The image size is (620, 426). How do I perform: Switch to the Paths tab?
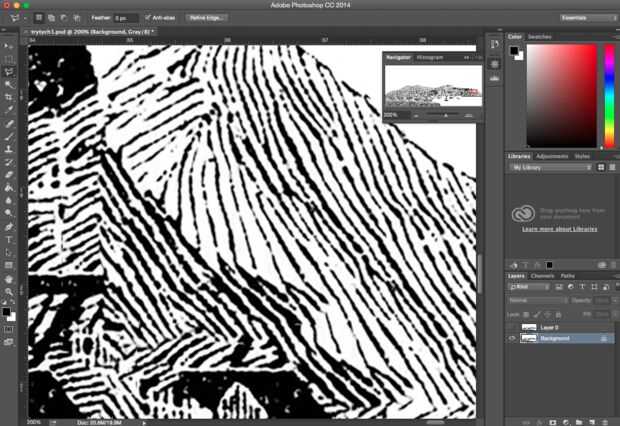click(567, 276)
